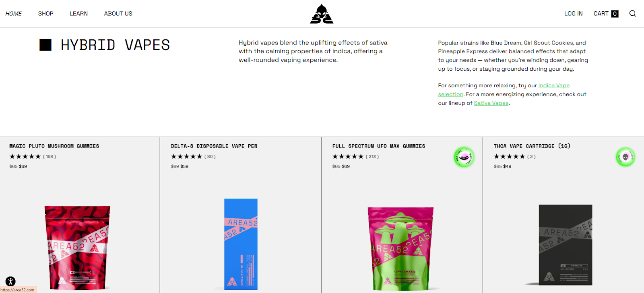Open the HOME menu item
644x293 pixels.
14,14
